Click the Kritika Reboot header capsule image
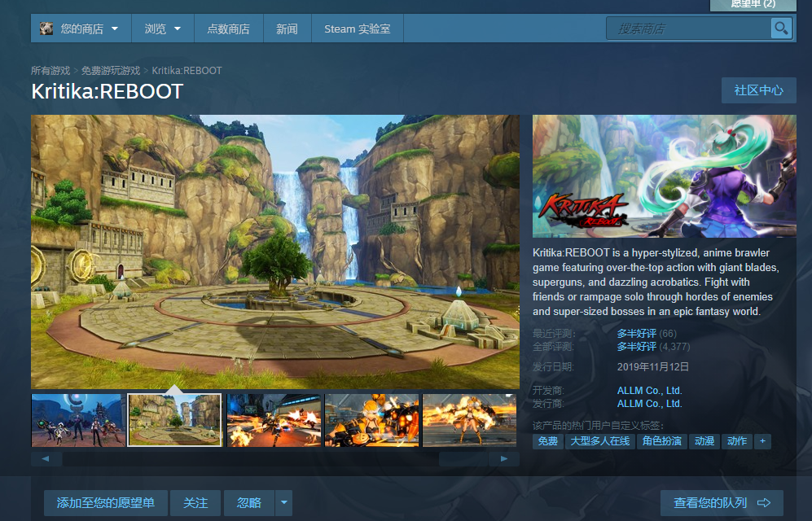Viewport: 812px width, 521px height. [x=665, y=176]
